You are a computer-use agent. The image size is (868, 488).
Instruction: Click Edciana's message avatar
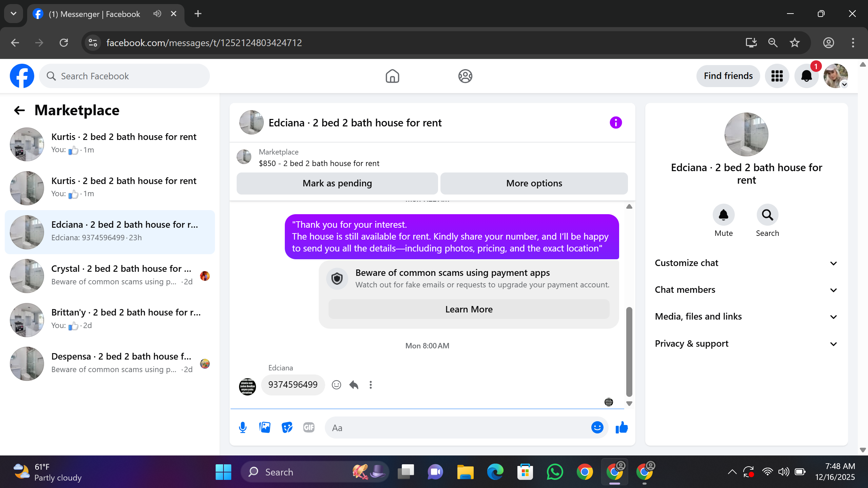pyautogui.click(x=248, y=387)
